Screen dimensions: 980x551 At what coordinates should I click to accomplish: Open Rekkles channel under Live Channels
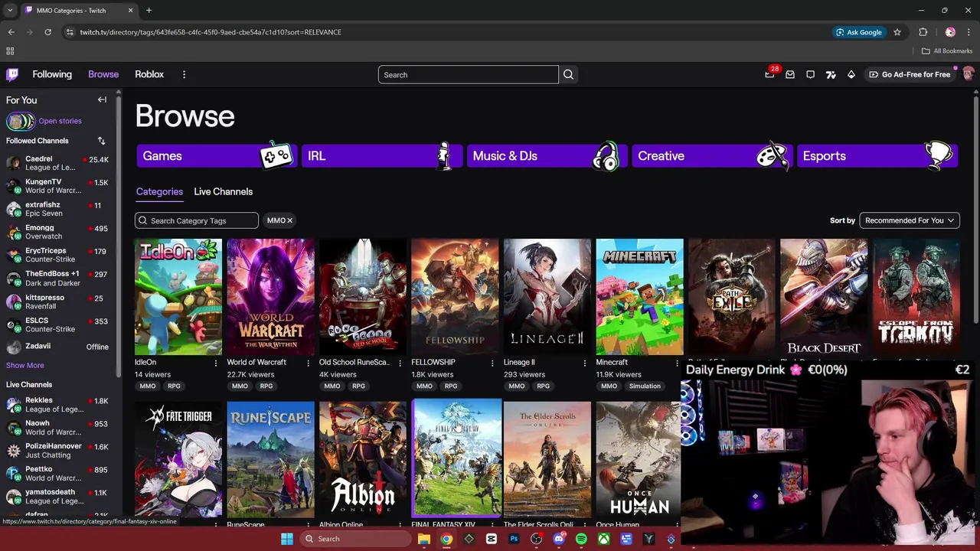click(57, 405)
